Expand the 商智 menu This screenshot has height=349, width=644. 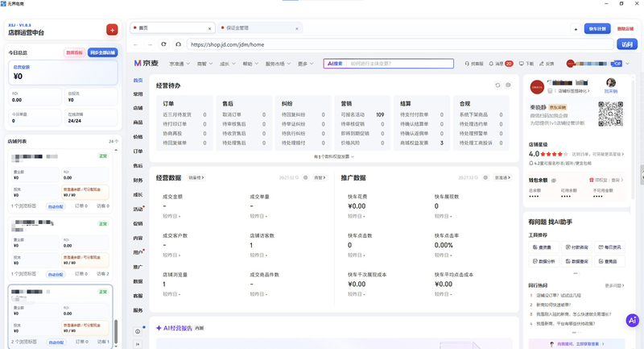[204, 64]
